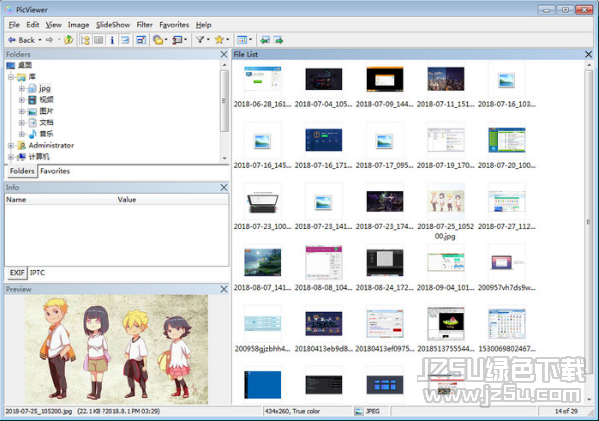599x421 pixels.
Task: Expand the 计算机 tree node
Action: [x=11, y=157]
